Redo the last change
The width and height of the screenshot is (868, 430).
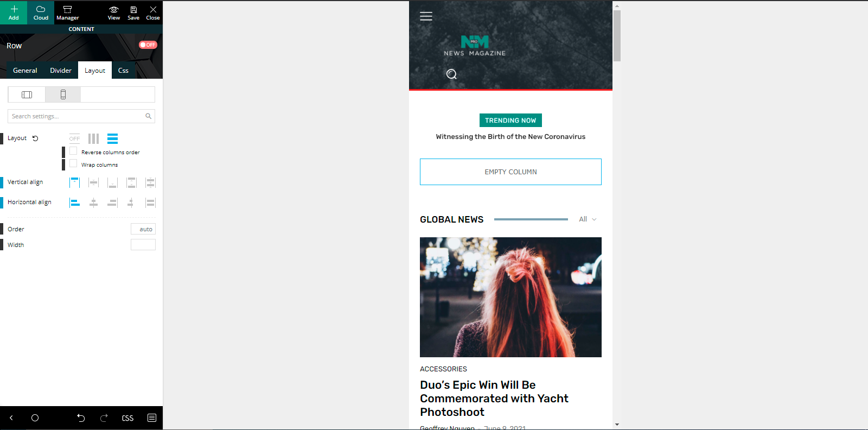coord(104,418)
